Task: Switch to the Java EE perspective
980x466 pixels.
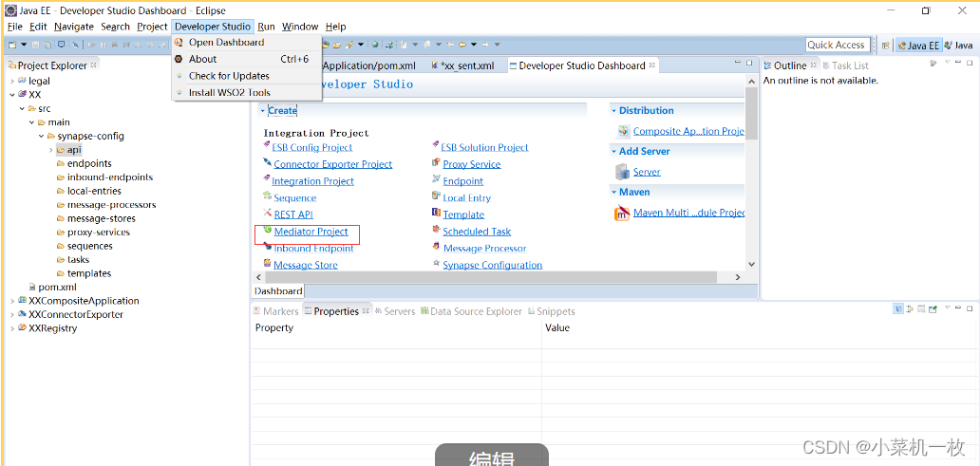Action: pos(918,45)
